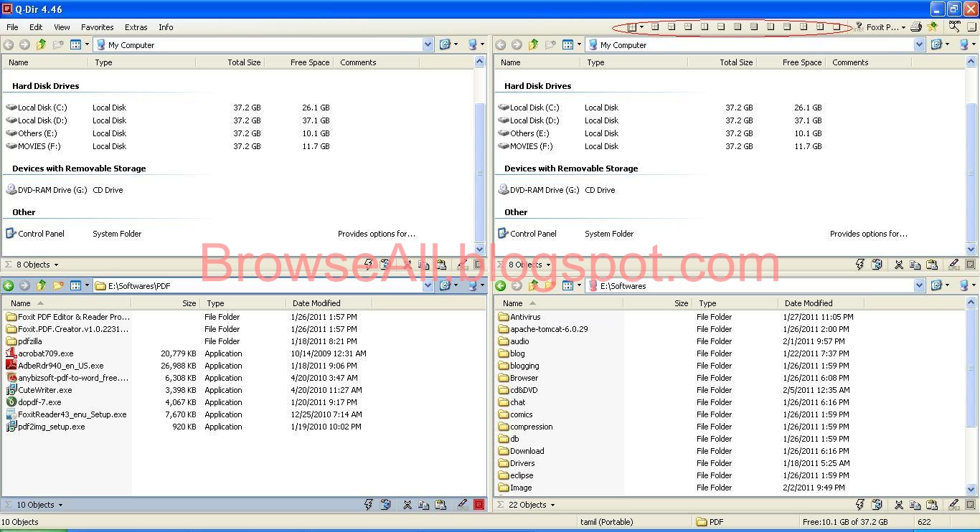The height and width of the screenshot is (532, 980).
Task: Open the 10 Objects dropdown
Action: point(60,505)
